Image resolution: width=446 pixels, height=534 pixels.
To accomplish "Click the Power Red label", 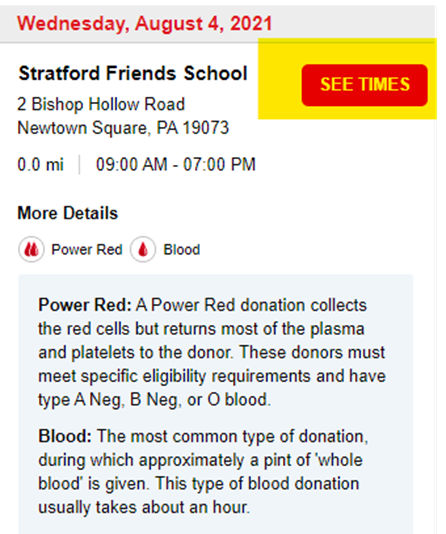I will pos(87,250).
